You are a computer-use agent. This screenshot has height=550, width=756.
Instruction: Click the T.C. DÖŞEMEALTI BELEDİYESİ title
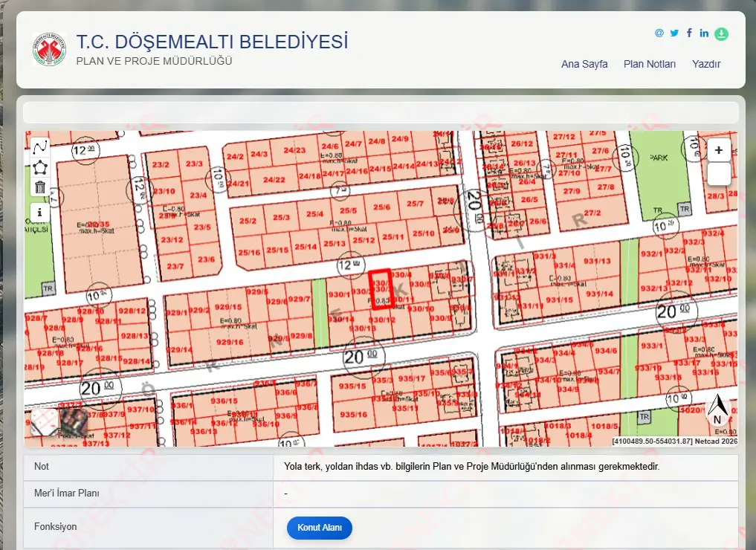point(212,42)
